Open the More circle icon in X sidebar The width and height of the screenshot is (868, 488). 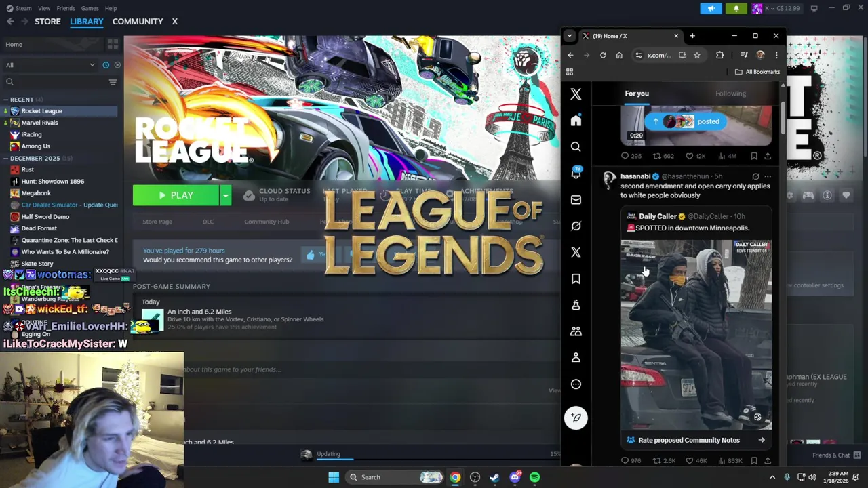click(576, 384)
